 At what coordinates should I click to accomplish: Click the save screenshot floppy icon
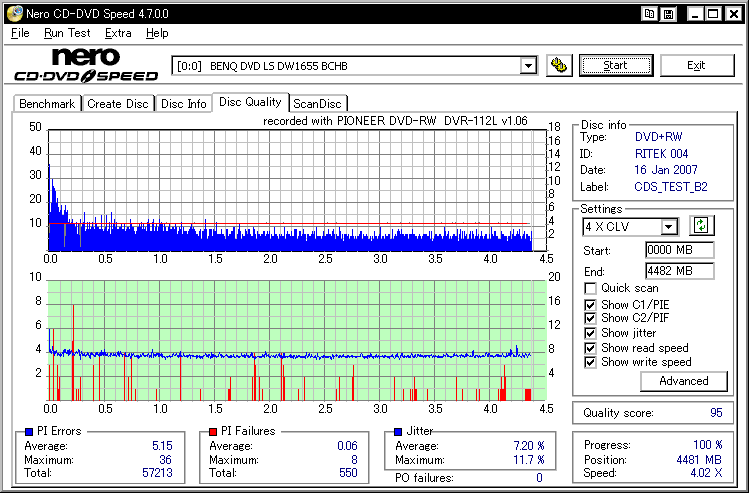[669, 14]
